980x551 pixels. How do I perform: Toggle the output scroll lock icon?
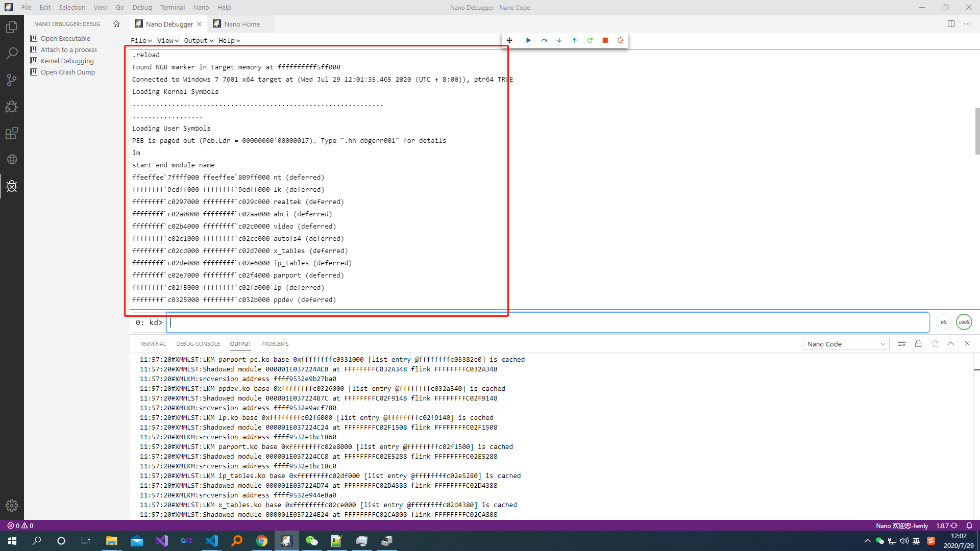coord(918,344)
